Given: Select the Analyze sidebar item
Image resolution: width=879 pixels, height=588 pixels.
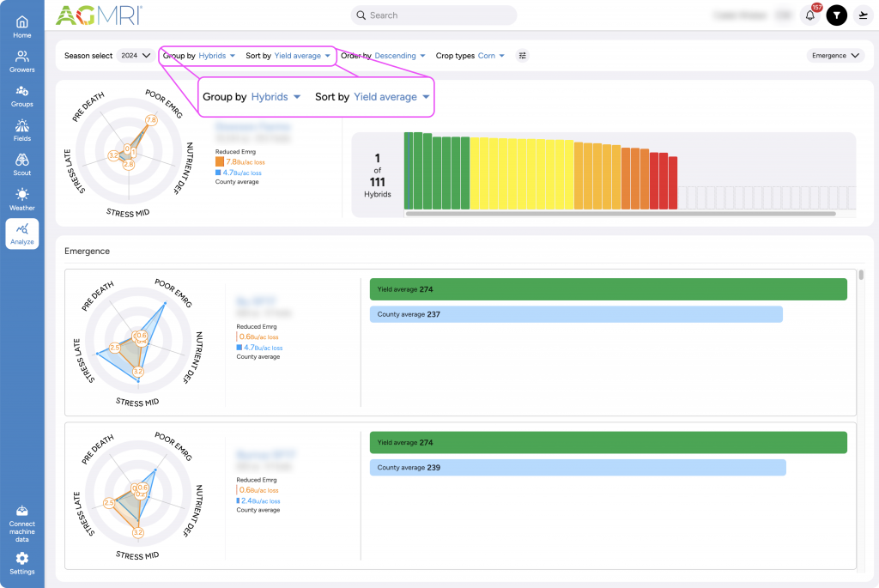Looking at the screenshot, I should pos(21,233).
